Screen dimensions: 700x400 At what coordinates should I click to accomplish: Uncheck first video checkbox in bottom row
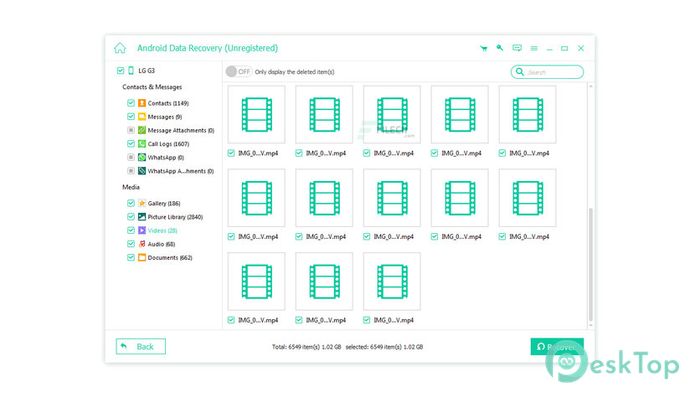[x=231, y=320]
